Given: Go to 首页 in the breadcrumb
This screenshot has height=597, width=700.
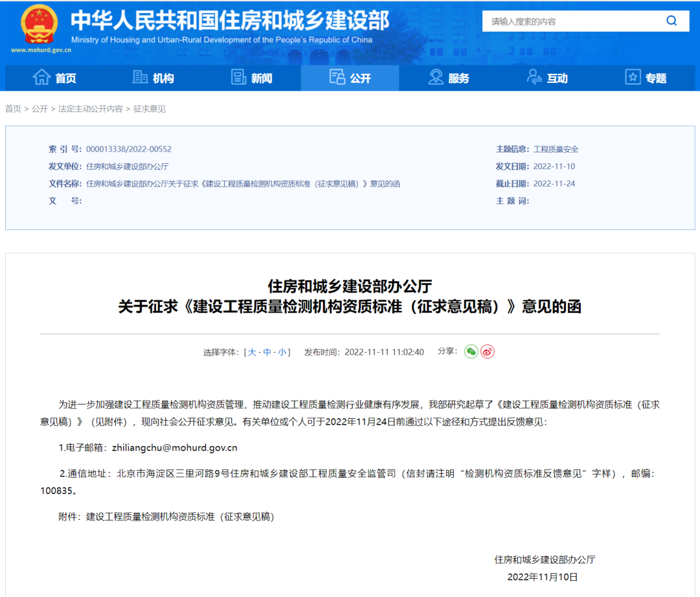Looking at the screenshot, I should coord(13,109).
